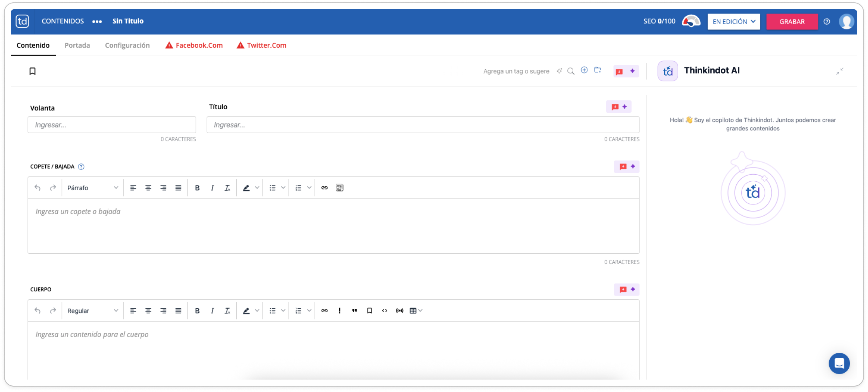Click the AI suggest button for CUERPO
The width and height of the screenshot is (868, 392).
(626, 289)
